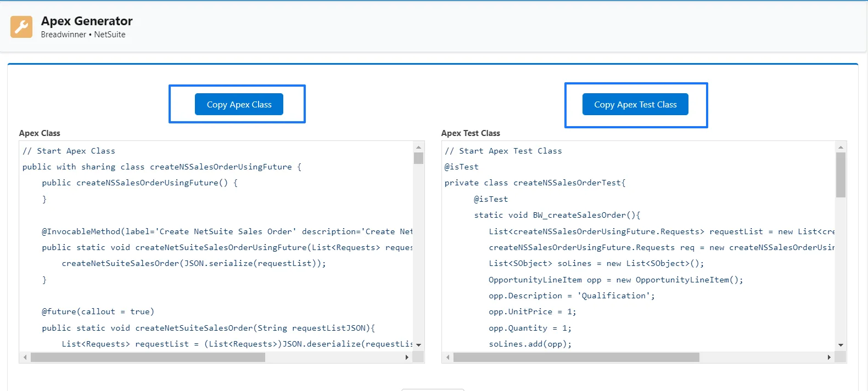Click the "opp.Quantity = 1;" line
This screenshot has height=391, width=868.
tap(530, 328)
